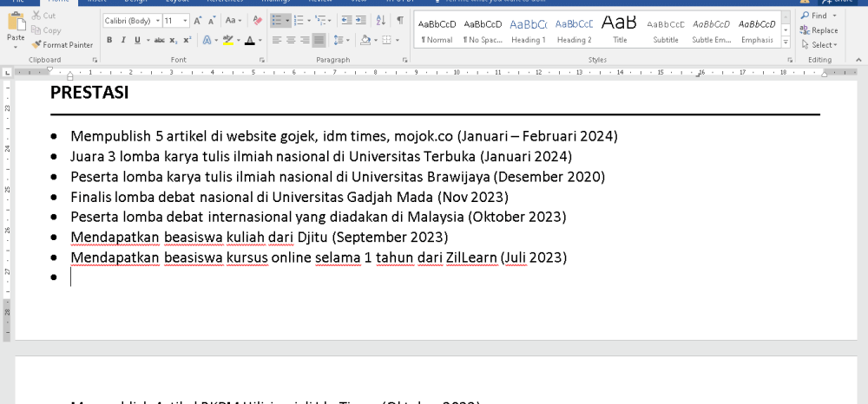Toggle bold formatting
The image size is (868, 404).
coord(110,40)
